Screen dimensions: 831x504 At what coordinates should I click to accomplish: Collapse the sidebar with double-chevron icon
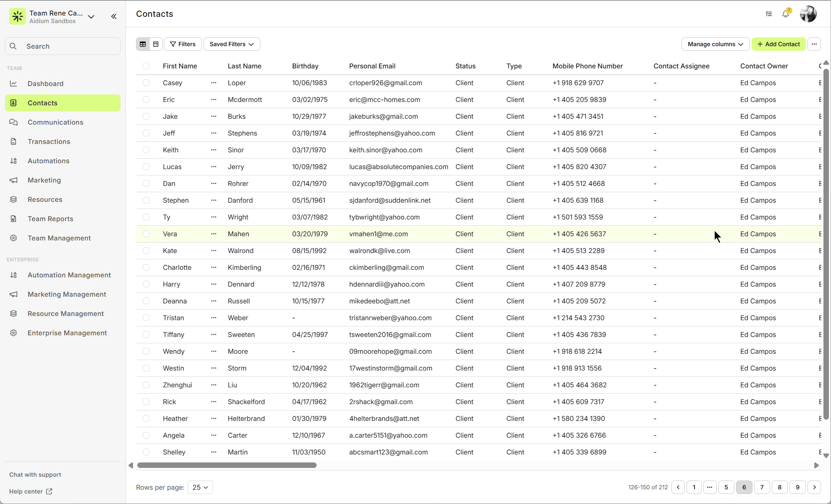(114, 16)
